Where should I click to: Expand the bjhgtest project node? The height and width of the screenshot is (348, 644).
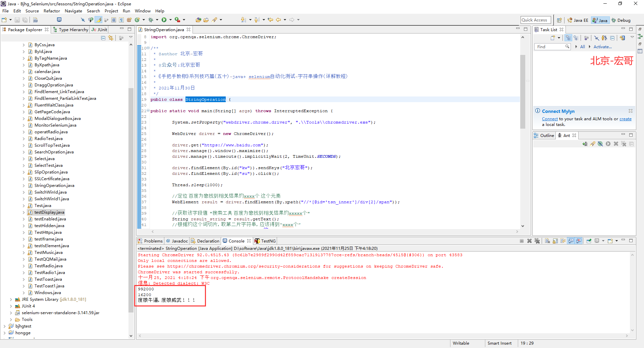click(x=4, y=326)
